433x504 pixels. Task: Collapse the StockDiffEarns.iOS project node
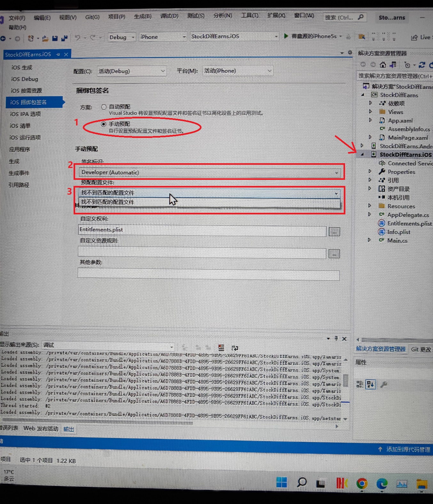tap(362, 154)
